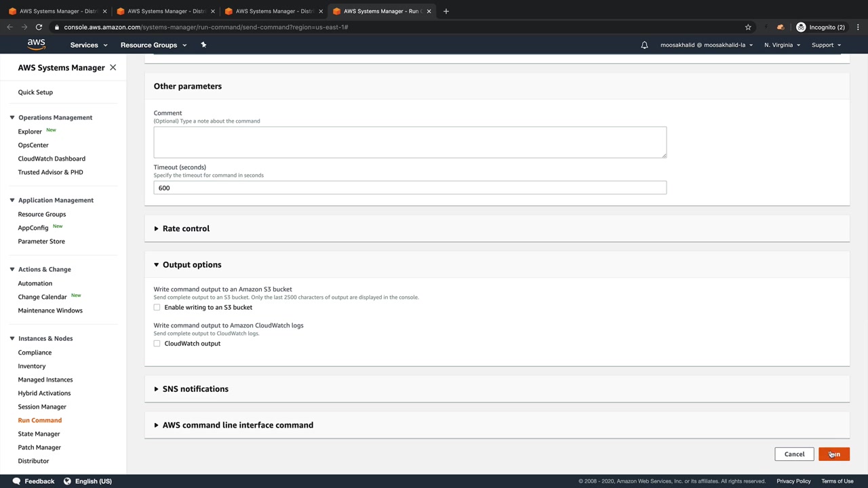This screenshot has height=488, width=868.
Task: Open the Privacy Policy link
Action: 793,481
